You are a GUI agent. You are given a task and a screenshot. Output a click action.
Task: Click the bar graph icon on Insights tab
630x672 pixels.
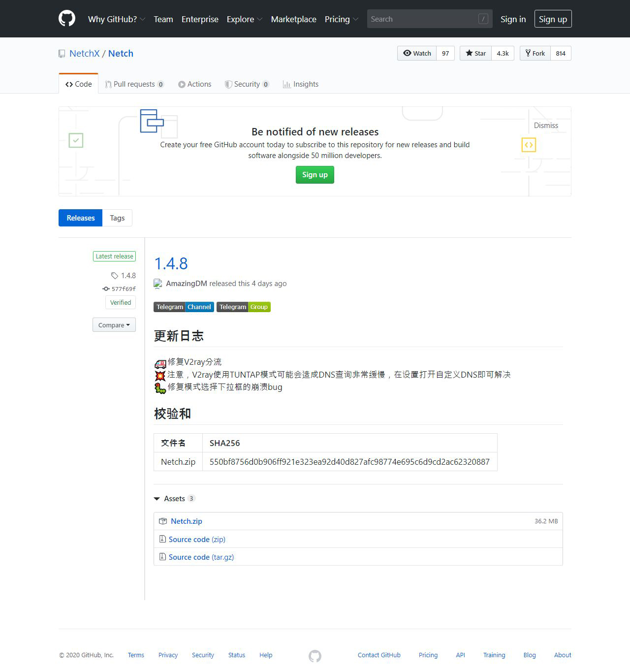pyautogui.click(x=286, y=84)
